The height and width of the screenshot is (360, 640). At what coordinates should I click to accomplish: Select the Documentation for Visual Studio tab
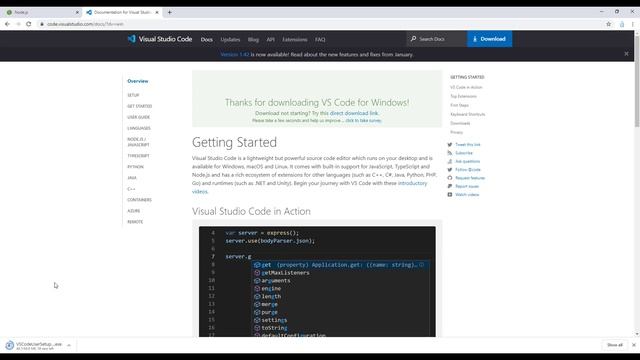[x=122, y=12]
